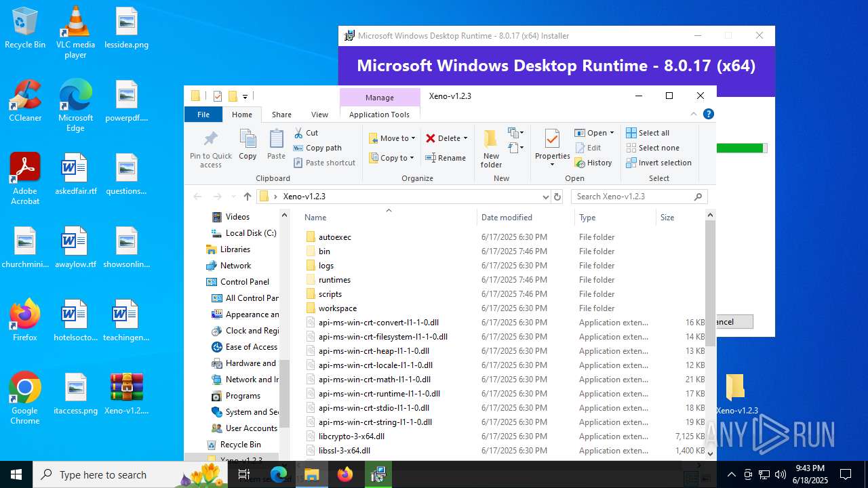The image size is (868, 488).
Task: Select Local Disk (C:) in navigation pane
Action: (x=251, y=233)
